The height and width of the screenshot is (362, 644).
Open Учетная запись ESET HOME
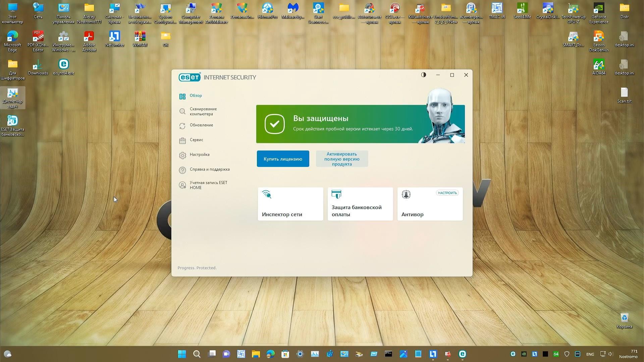pos(208,185)
